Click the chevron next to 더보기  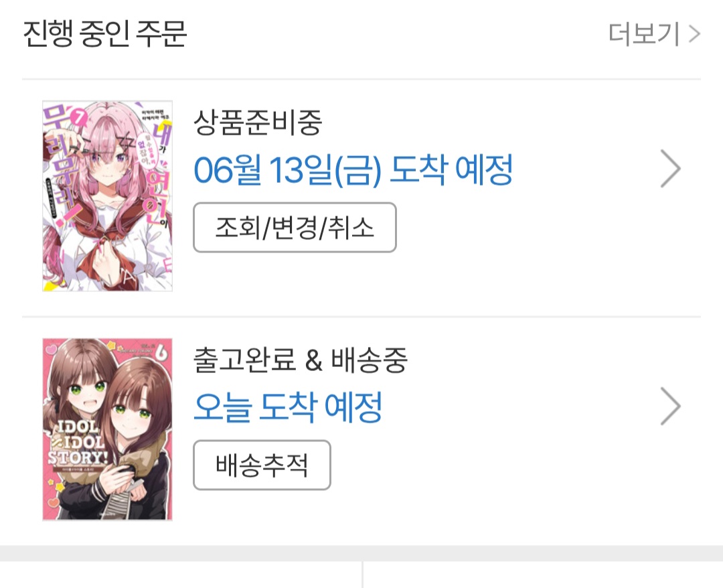(x=694, y=33)
